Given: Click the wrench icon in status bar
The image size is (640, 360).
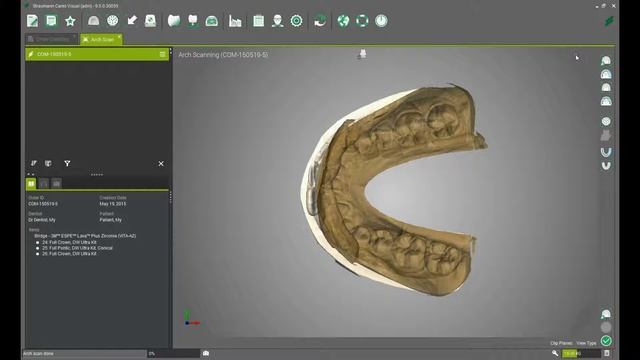Looking at the screenshot, I should click(x=555, y=353).
